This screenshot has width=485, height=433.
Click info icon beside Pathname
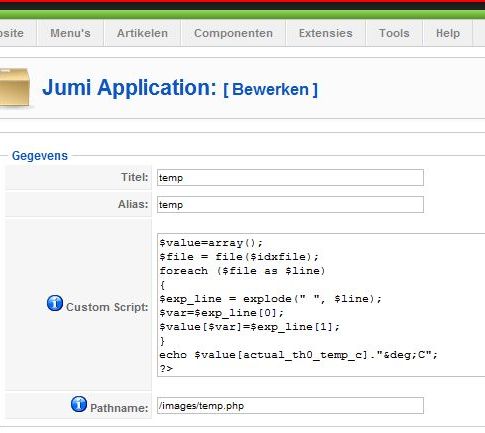(x=79, y=404)
